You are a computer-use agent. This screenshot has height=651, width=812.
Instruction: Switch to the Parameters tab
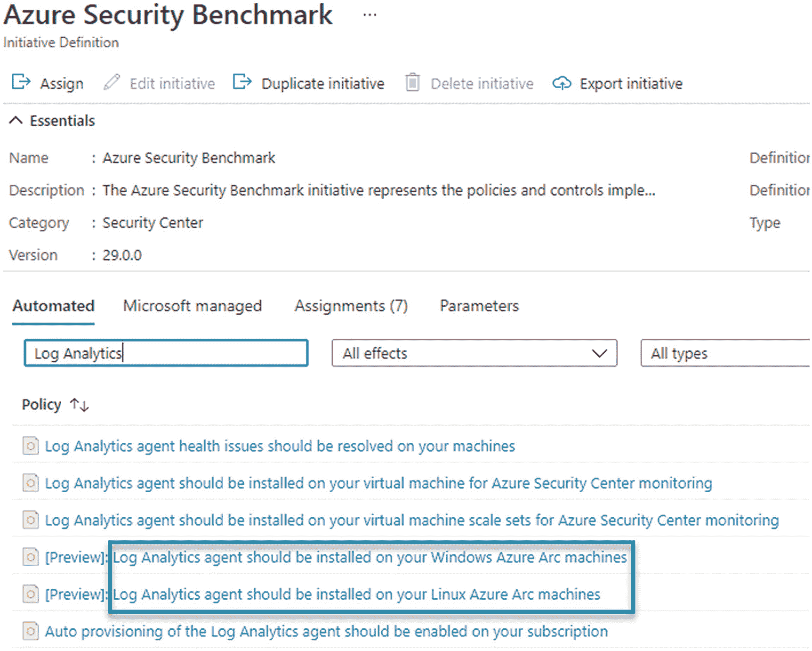(479, 306)
